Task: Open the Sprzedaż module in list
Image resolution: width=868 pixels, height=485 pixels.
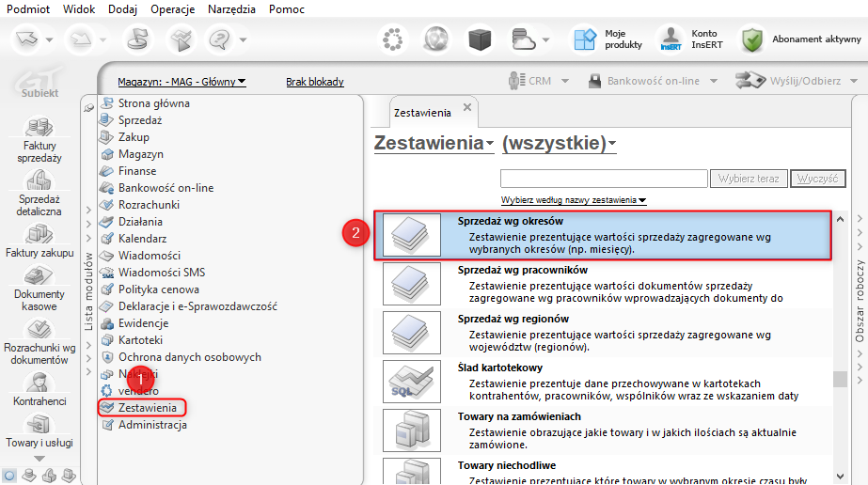Action: point(139,120)
